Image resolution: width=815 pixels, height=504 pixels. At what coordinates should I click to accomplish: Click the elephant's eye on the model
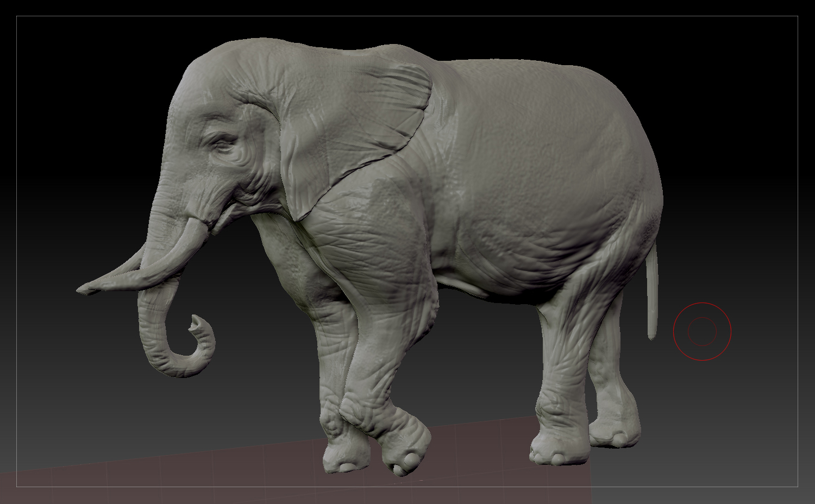222,144
